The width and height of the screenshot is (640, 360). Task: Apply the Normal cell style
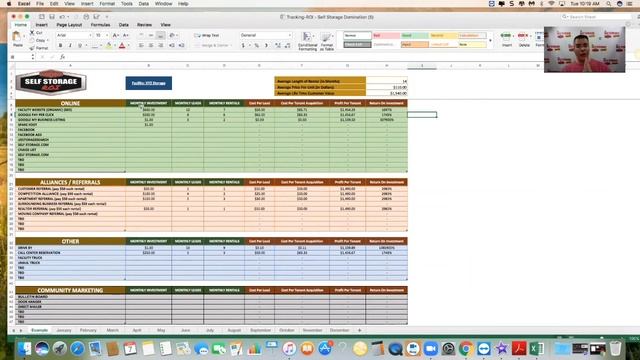357,36
